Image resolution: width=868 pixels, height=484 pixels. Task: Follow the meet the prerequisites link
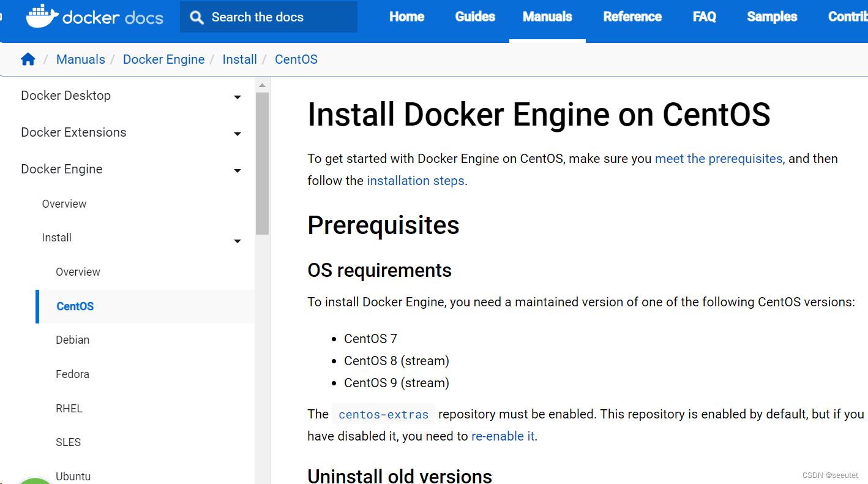tap(719, 159)
